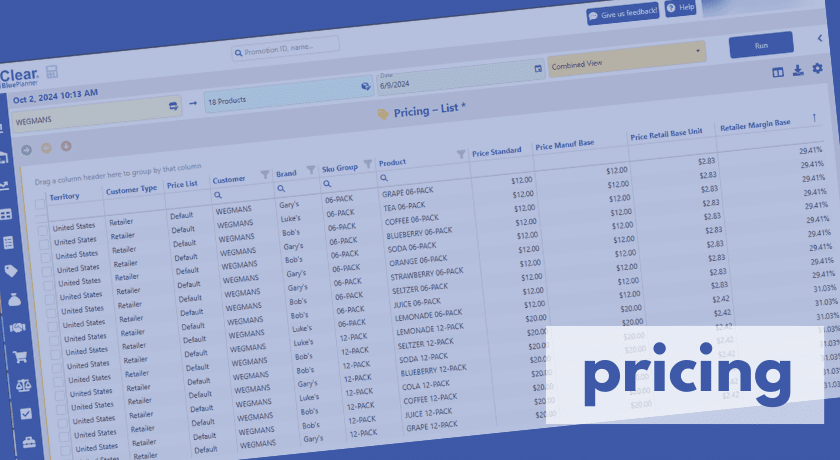
Task: Click the filter funnel on Brand column
Action: tap(311, 170)
